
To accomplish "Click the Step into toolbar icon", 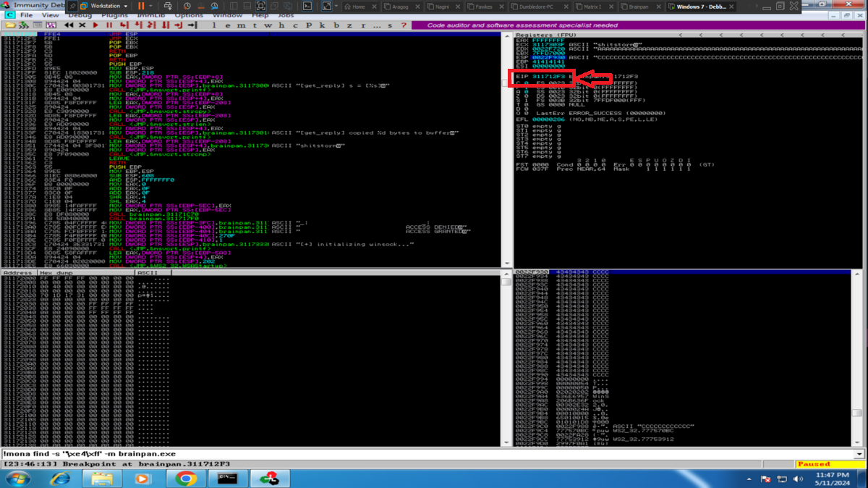I will click(x=124, y=25).
